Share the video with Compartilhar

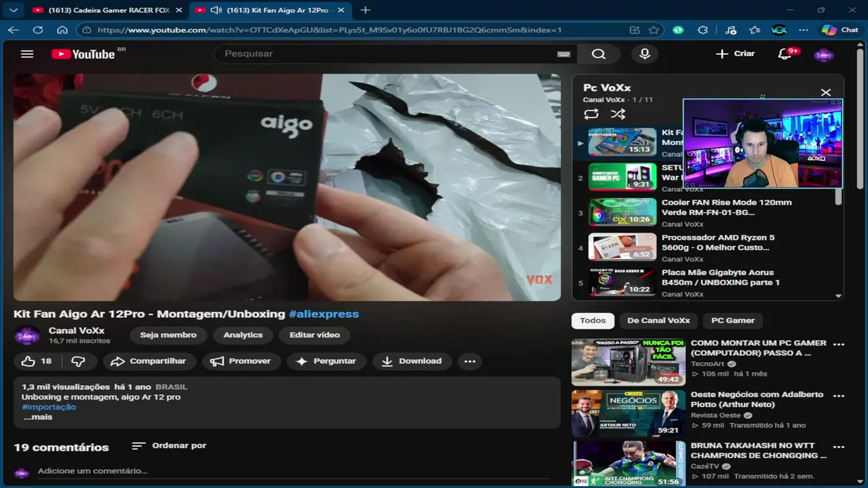point(149,361)
